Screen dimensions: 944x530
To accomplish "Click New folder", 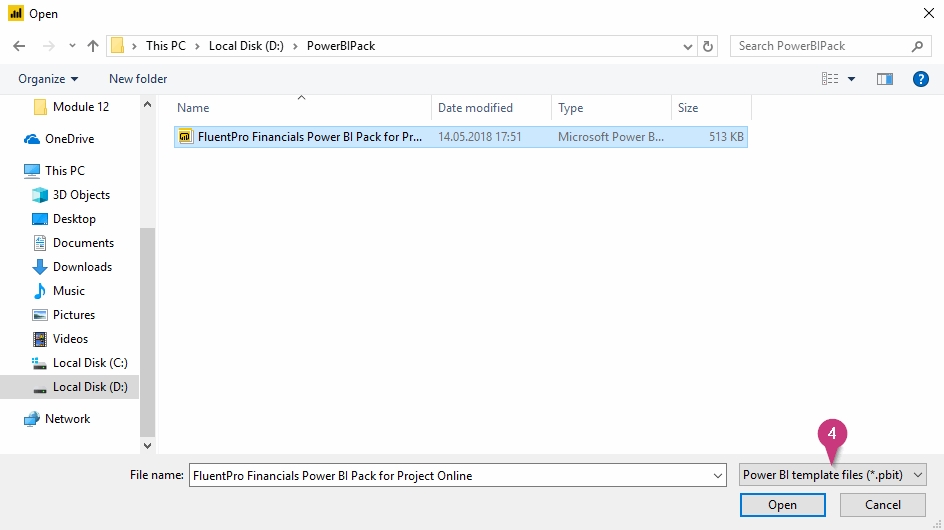I will [138, 79].
